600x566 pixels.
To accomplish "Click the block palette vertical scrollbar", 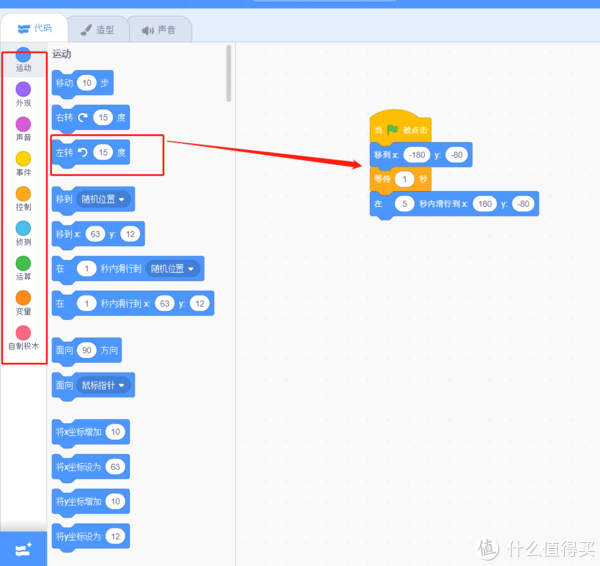I will (x=228, y=73).
